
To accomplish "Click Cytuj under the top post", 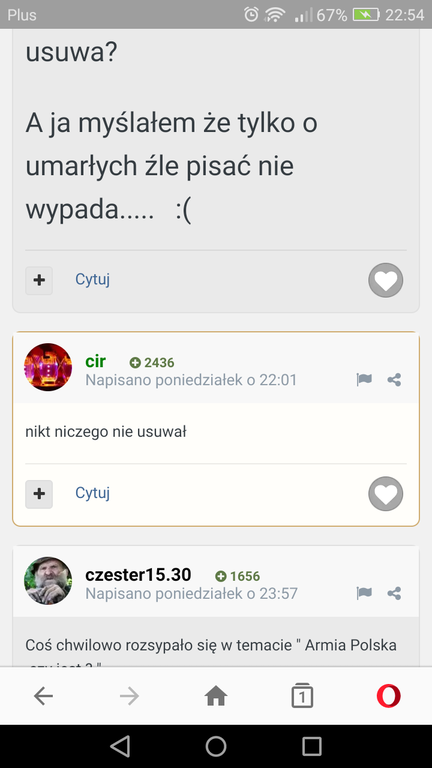I will (x=92, y=279).
